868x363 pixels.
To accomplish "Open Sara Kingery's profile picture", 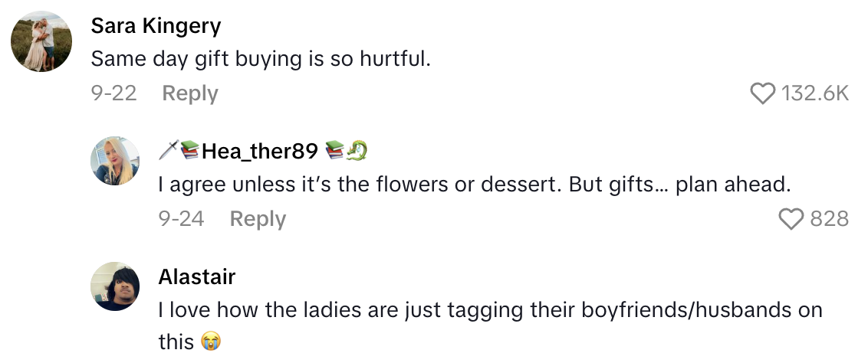I will tap(41, 41).
